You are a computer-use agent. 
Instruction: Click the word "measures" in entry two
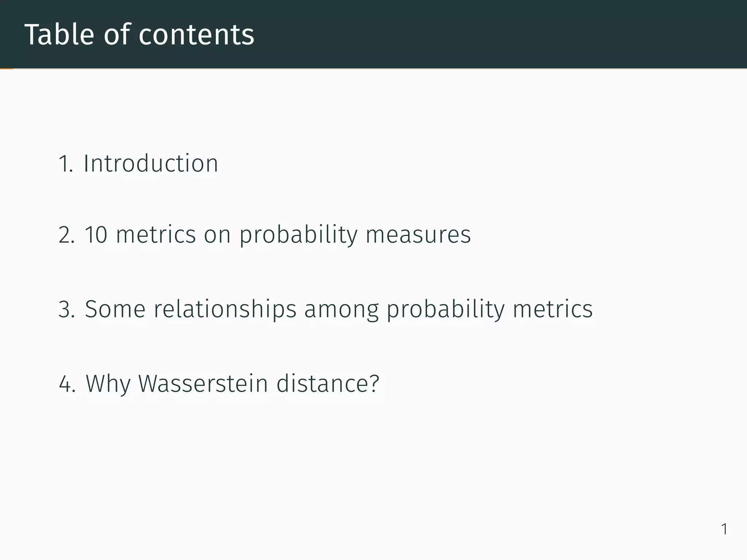[x=418, y=234]
